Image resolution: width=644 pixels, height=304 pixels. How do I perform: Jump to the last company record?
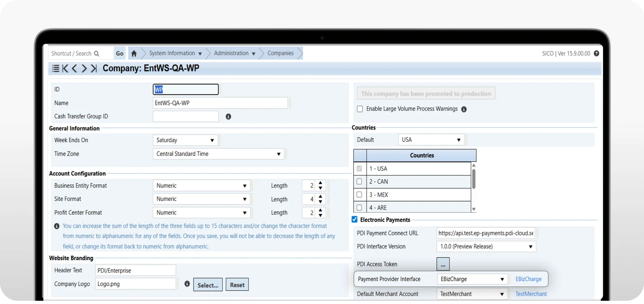[x=94, y=68]
